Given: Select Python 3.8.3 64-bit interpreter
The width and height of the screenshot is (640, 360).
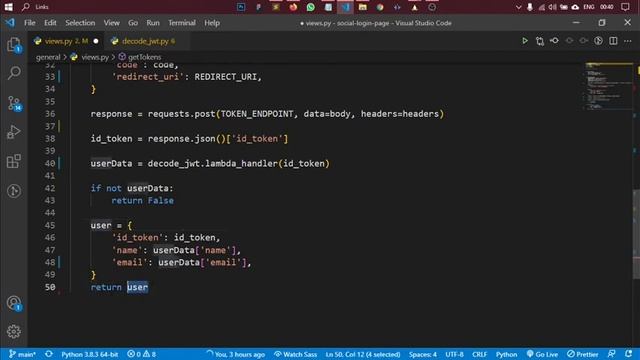Looking at the screenshot, I should (x=90, y=354).
